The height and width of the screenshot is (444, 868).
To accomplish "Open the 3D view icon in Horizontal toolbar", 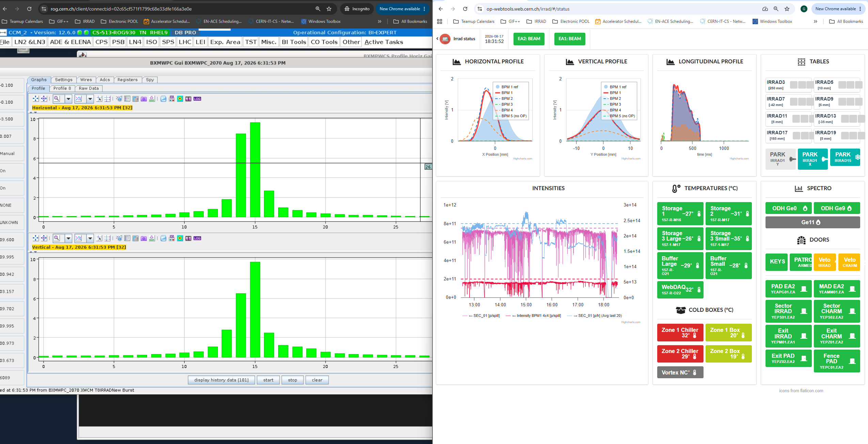I will (x=172, y=99).
